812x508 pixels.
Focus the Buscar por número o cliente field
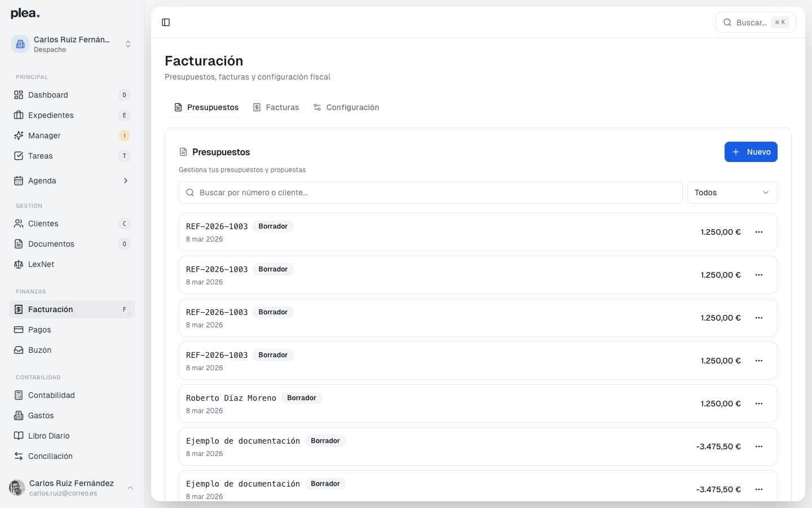pos(431,192)
